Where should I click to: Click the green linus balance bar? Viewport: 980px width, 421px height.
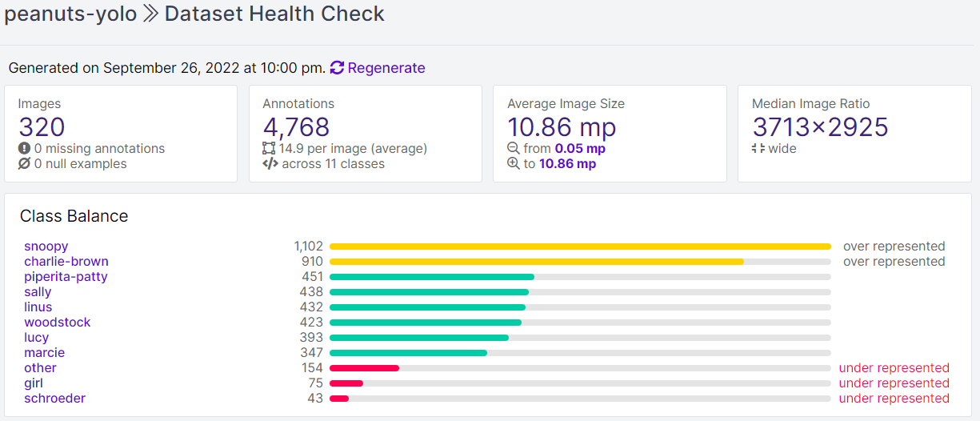pyautogui.click(x=427, y=307)
